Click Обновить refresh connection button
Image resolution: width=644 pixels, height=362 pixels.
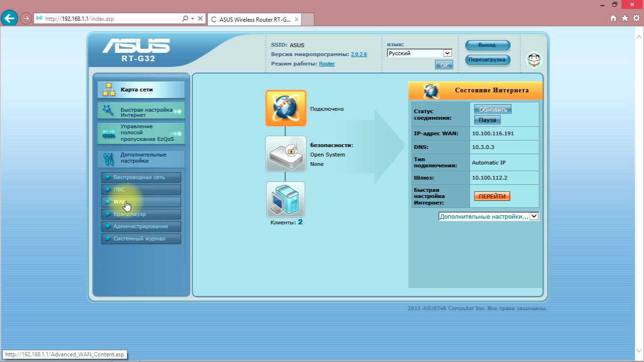click(493, 109)
